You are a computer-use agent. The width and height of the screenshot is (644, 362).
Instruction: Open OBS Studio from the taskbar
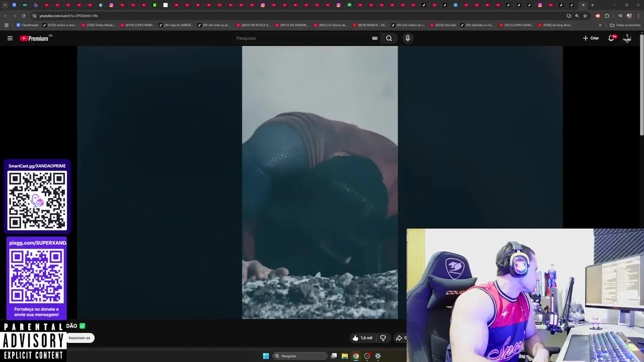[x=367, y=356]
